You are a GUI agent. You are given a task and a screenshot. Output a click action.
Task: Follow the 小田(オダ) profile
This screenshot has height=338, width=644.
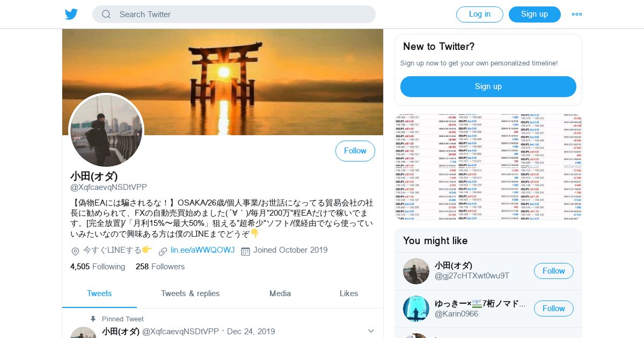pyautogui.click(x=355, y=151)
